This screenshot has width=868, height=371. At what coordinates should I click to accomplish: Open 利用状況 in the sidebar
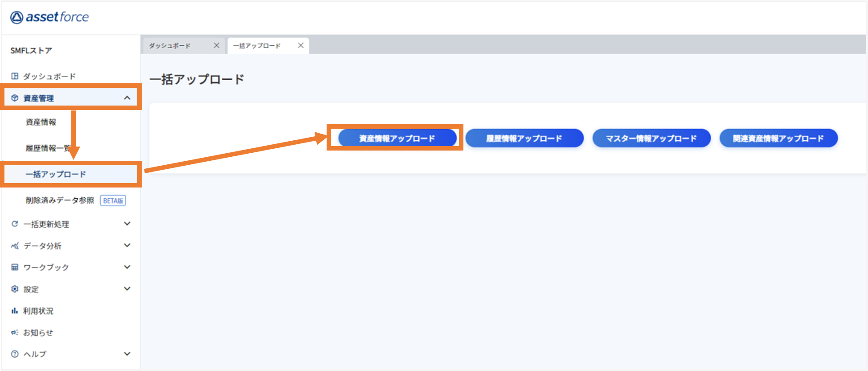click(38, 311)
